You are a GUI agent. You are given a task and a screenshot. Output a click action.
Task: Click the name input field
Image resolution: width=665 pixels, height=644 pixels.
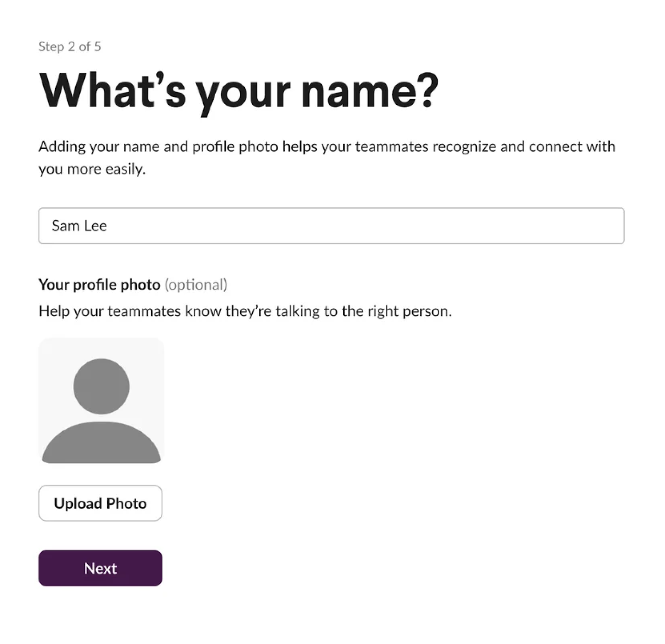click(331, 226)
